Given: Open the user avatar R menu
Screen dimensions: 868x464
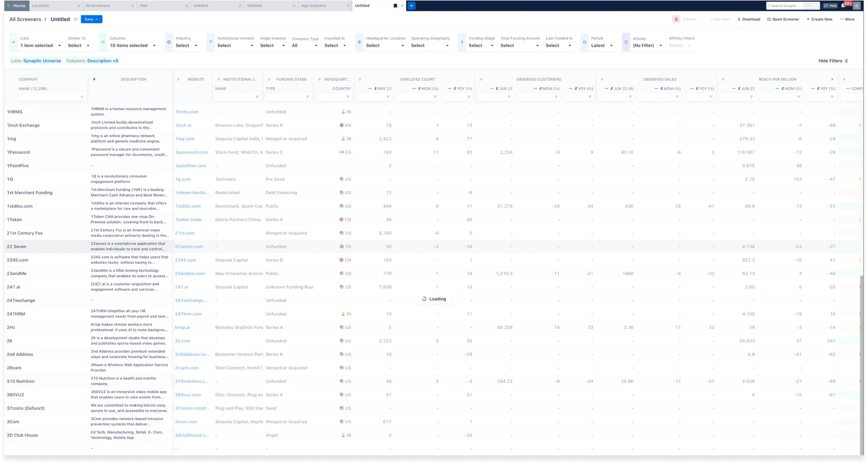Looking at the screenshot, I should [x=856, y=6].
